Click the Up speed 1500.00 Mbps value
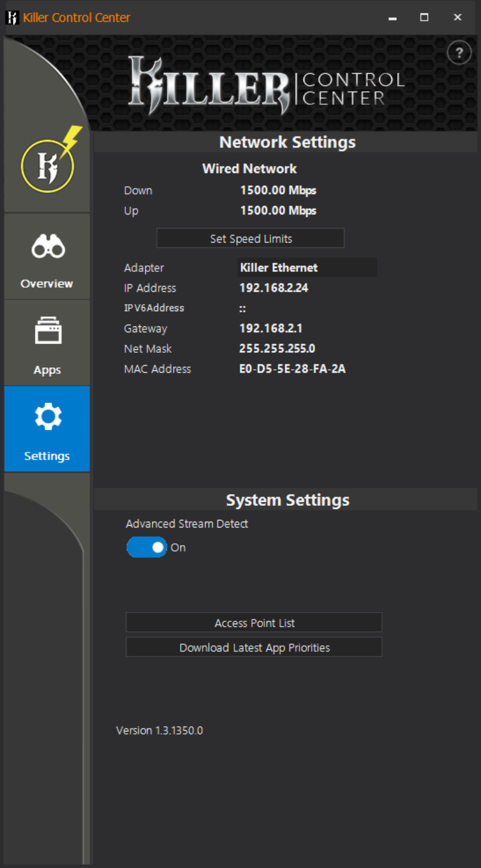 [x=278, y=210]
